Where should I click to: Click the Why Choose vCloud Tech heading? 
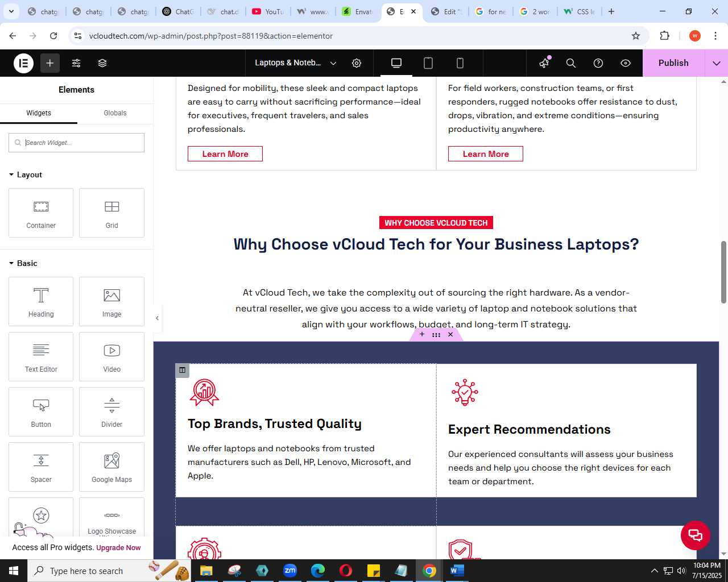pyautogui.click(x=436, y=244)
